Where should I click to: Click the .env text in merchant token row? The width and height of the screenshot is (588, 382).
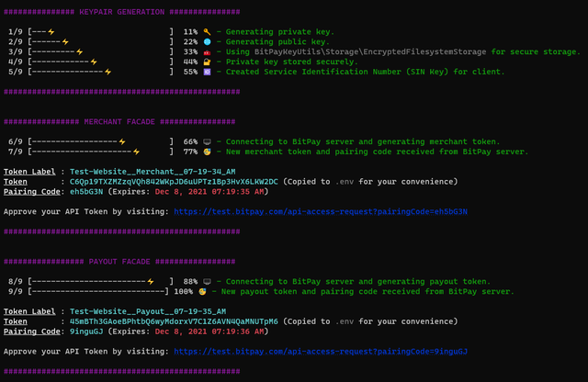click(345, 182)
